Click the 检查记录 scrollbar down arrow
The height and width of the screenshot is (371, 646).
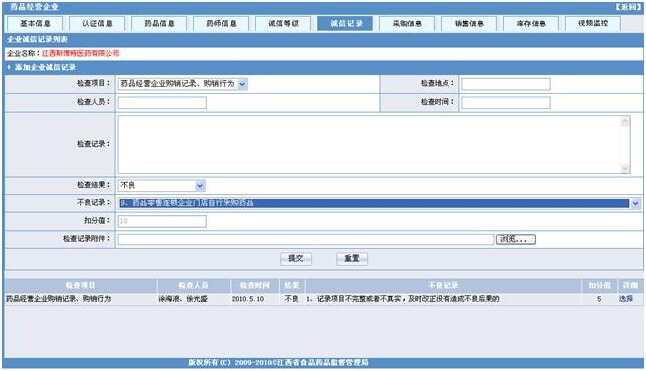pos(625,168)
